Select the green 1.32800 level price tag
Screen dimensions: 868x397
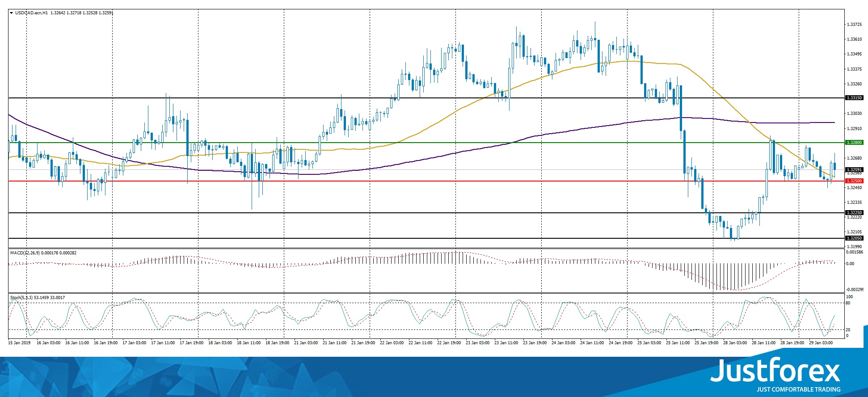click(x=854, y=143)
